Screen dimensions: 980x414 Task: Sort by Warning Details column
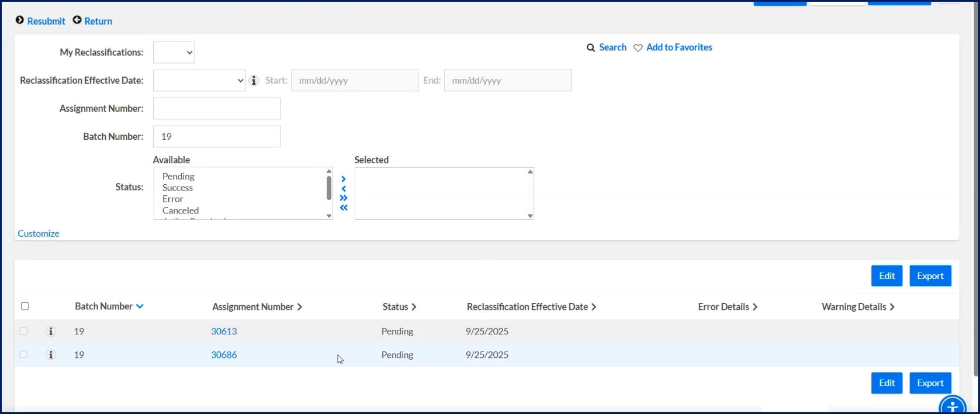click(858, 307)
